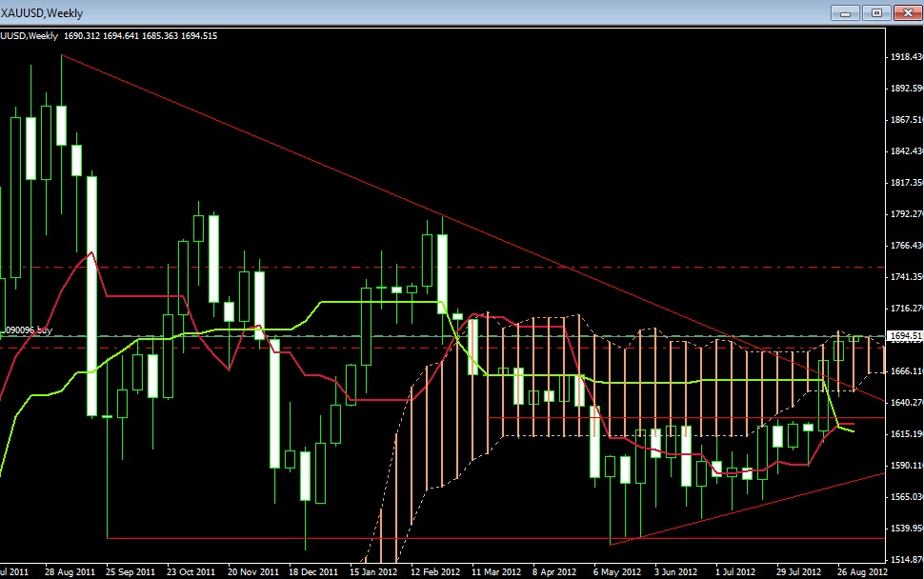Click the 1590.11 price scale label

(x=907, y=466)
